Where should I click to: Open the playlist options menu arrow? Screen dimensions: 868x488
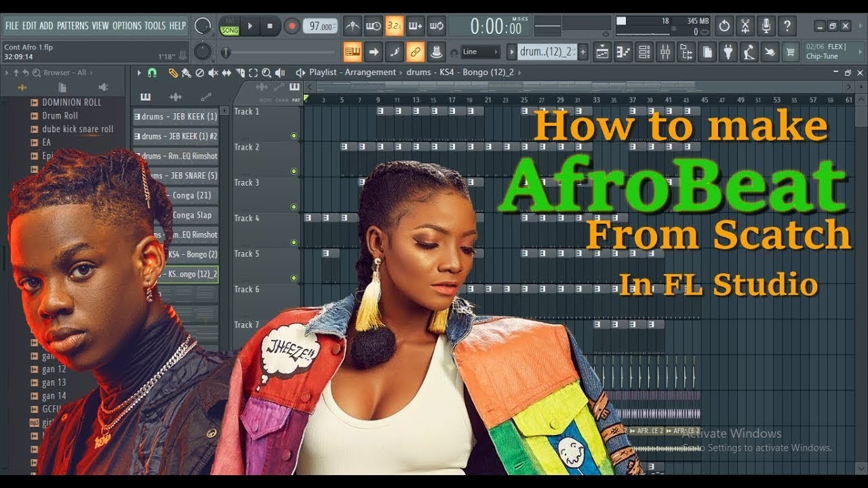coord(139,73)
